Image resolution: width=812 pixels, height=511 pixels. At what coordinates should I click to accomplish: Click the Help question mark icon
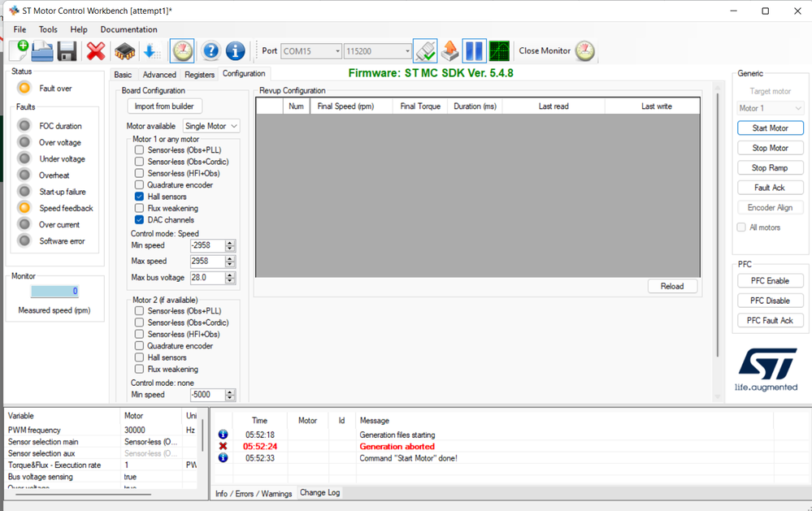[211, 50]
